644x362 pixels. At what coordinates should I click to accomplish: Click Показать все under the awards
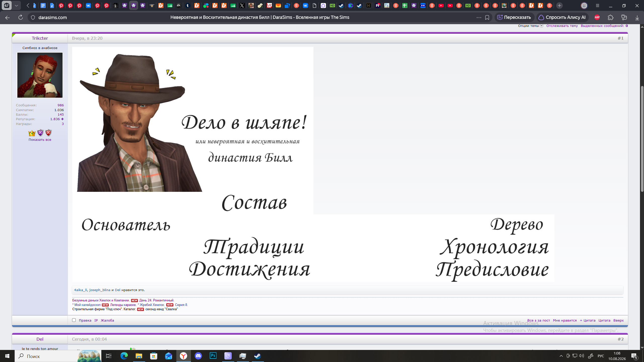pos(40,140)
